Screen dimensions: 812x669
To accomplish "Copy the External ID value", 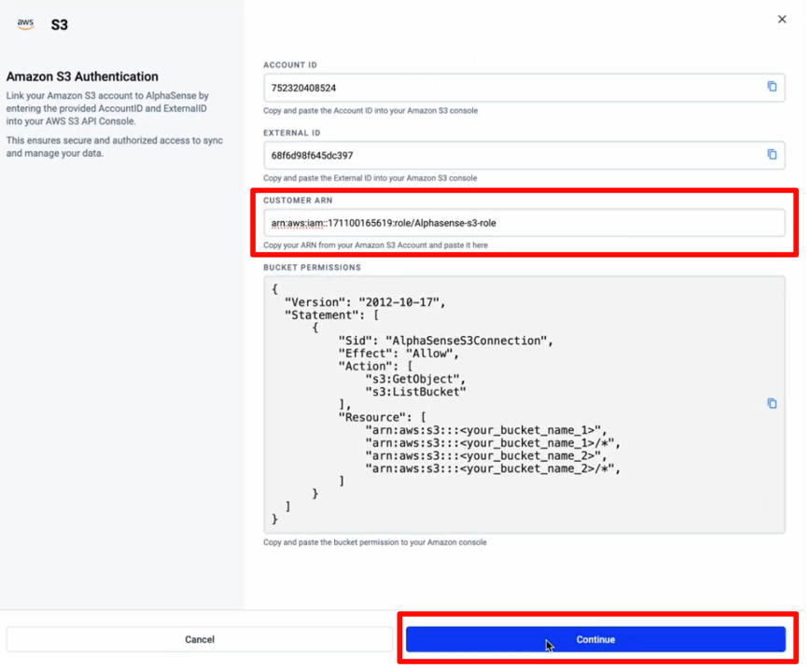I will click(x=772, y=155).
